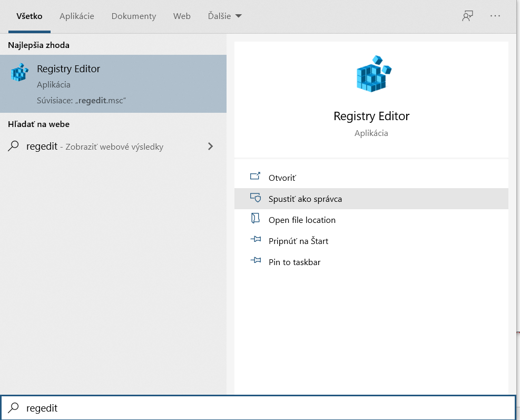Choose Open file location

point(371,220)
